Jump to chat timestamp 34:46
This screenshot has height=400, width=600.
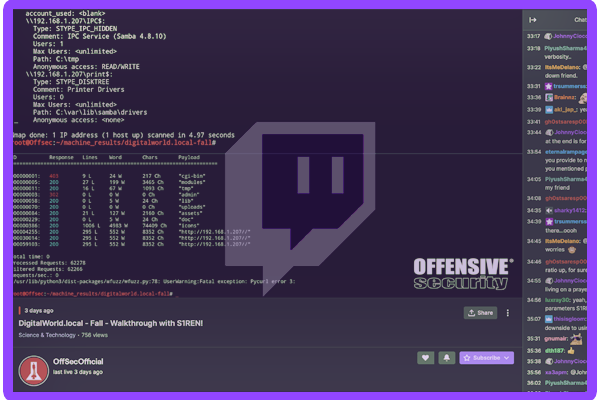coord(533,262)
